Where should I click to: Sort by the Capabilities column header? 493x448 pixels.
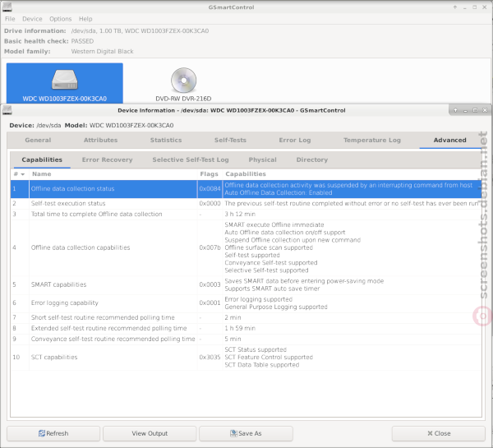tap(352, 174)
